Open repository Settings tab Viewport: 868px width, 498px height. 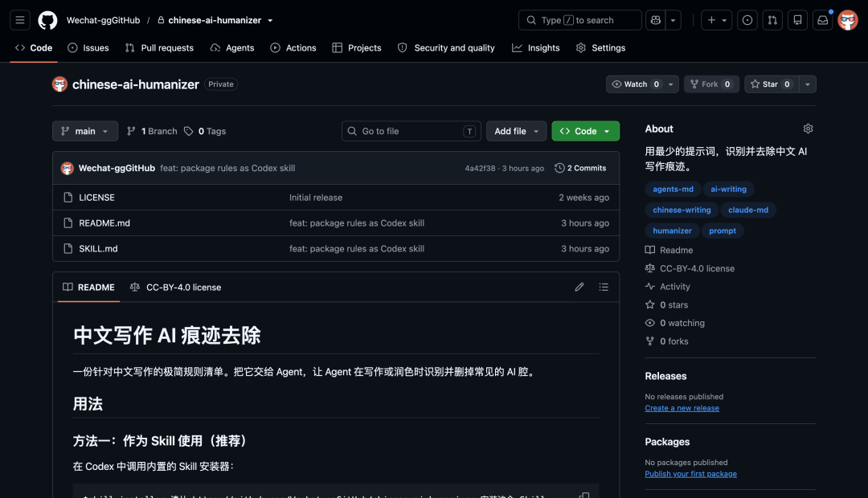(x=600, y=48)
